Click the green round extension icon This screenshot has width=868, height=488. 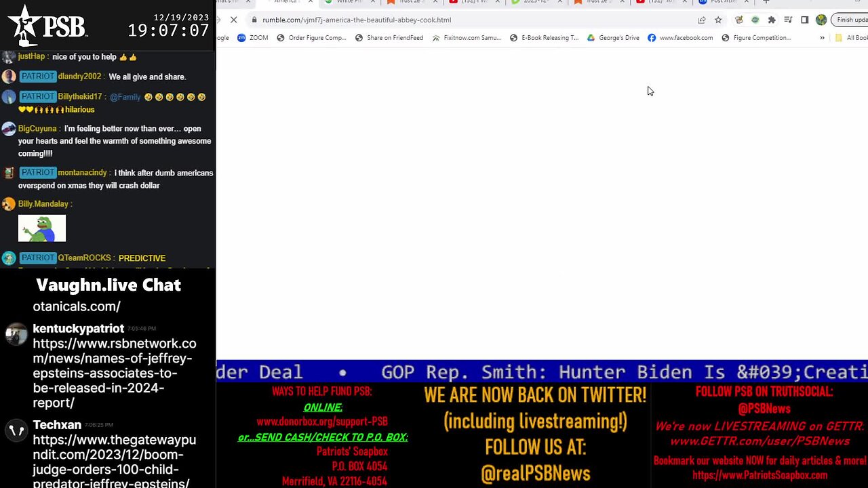[755, 20]
